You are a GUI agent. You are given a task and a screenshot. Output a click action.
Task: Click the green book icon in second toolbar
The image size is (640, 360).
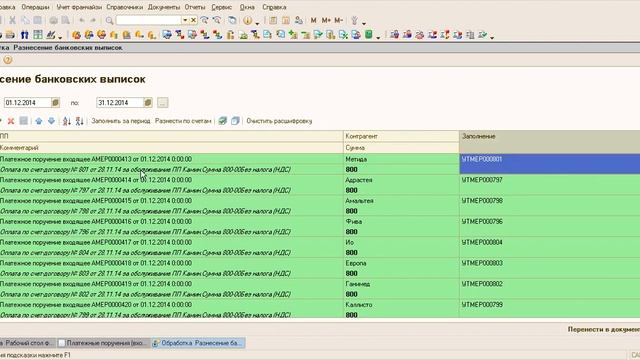369,35
